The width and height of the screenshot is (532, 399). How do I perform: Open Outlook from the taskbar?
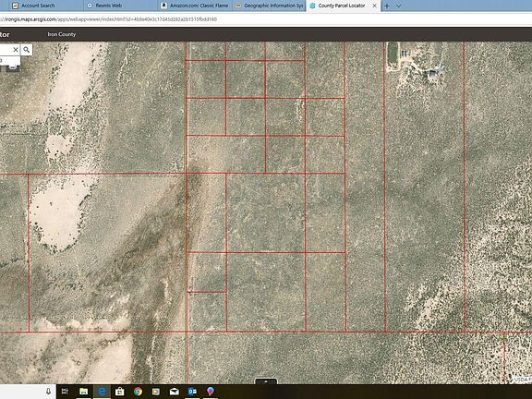click(x=192, y=392)
